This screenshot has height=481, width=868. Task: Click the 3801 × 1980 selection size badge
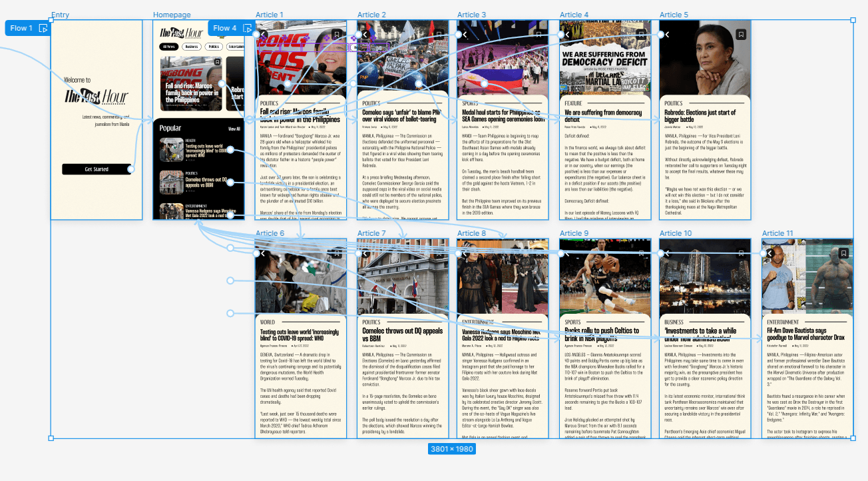coord(452,449)
